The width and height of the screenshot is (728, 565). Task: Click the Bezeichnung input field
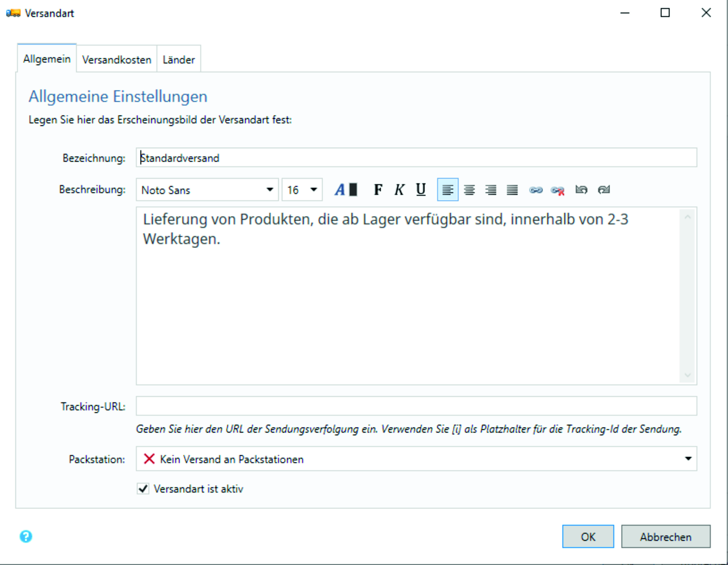click(x=416, y=157)
